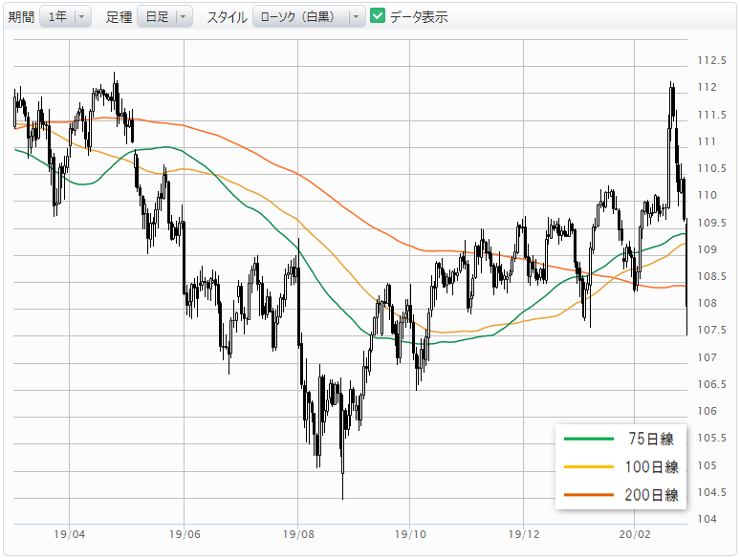This screenshot has height=560, width=740.
Task: Click the 期間 label
Action: (21, 17)
